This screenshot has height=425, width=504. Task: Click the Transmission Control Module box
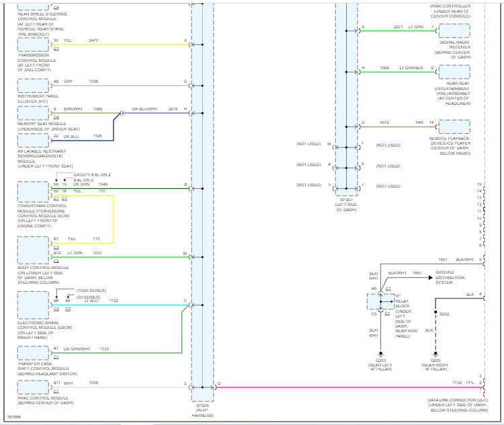click(33, 45)
